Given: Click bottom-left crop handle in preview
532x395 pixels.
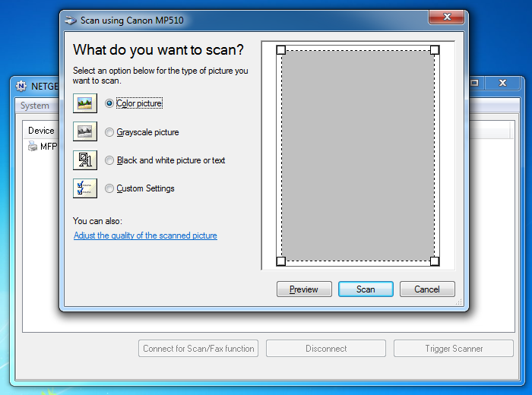Looking at the screenshot, I should coord(281,261).
